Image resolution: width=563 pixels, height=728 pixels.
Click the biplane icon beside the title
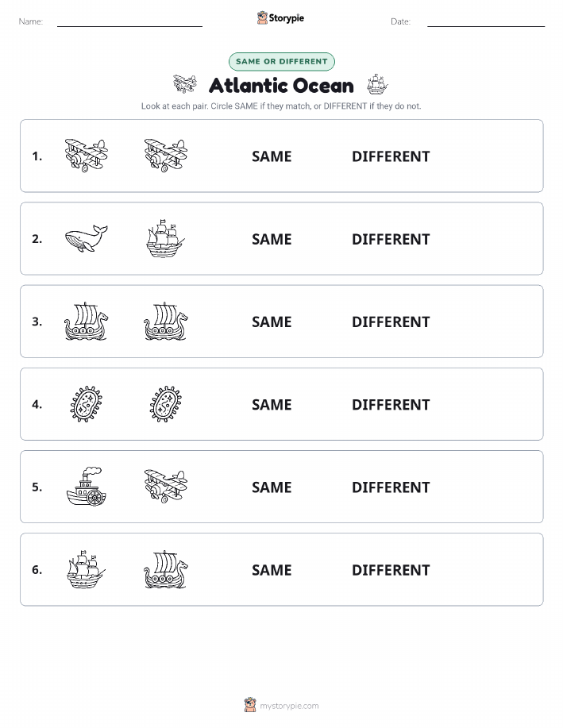click(185, 84)
